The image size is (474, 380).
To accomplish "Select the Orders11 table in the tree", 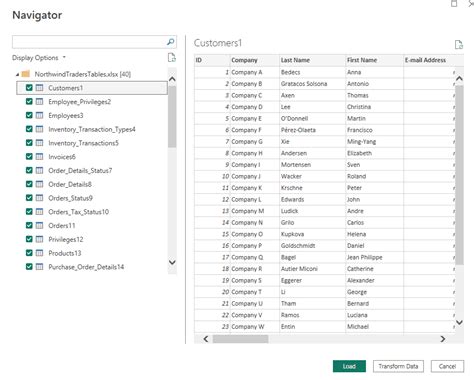I will tap(92, 225).
